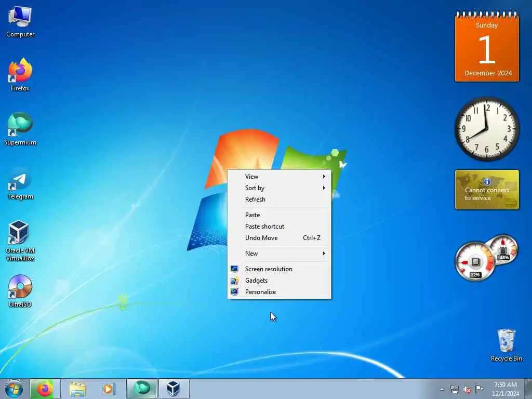Click the Show desktop strip

528,389
